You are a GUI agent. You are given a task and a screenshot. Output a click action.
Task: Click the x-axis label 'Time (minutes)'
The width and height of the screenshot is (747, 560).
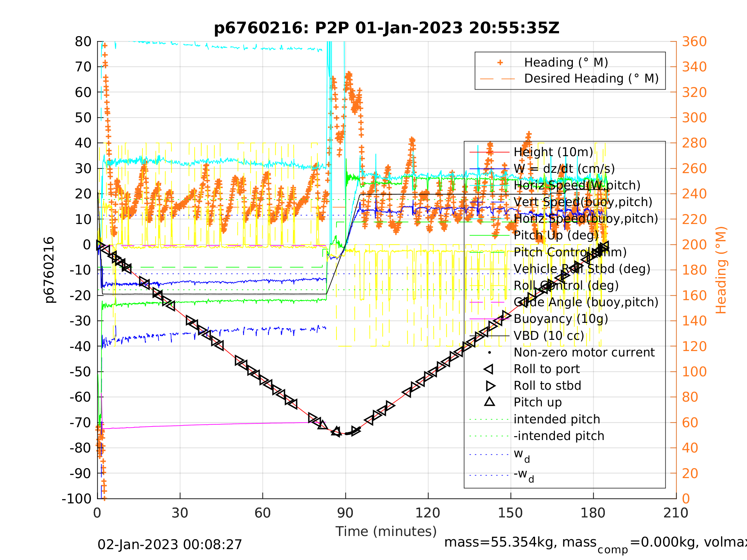click(x=386, y=531)
